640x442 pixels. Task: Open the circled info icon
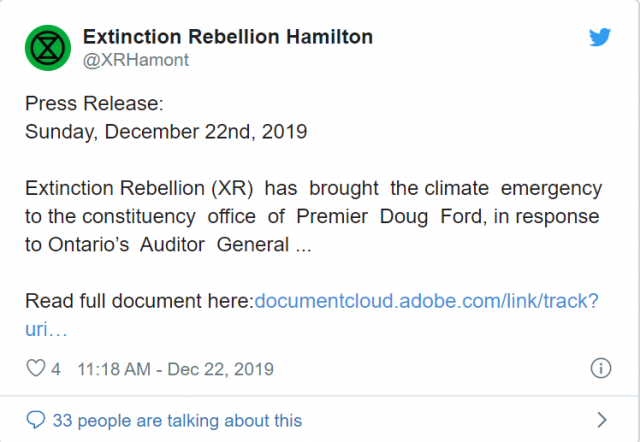click(601, 368)
